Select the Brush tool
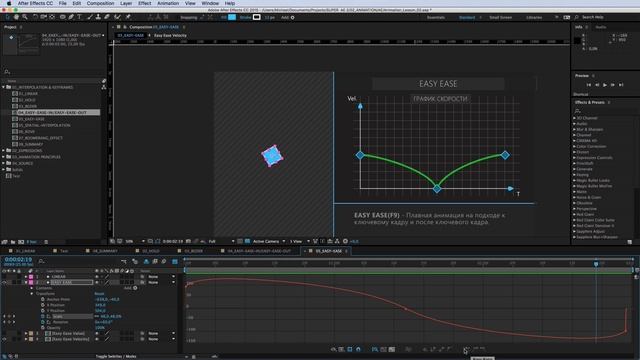 [x=90, y=17]
